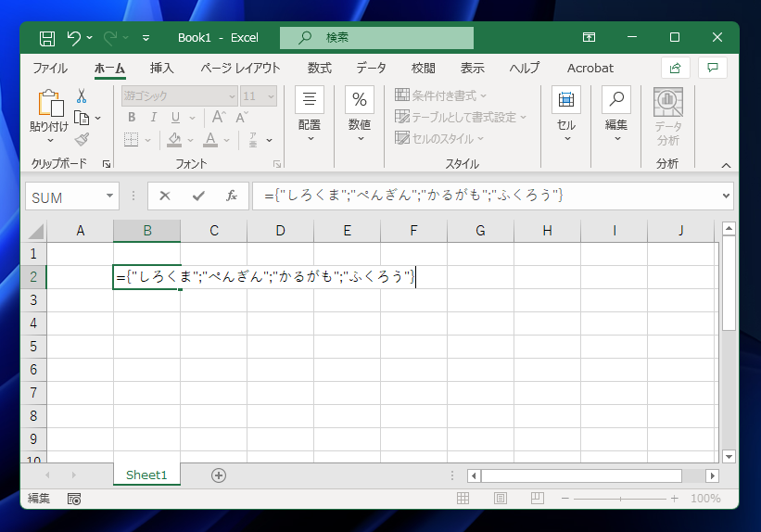The image size is (761, 532).
Task: Click the Copy icon
Action: [82, 118]
